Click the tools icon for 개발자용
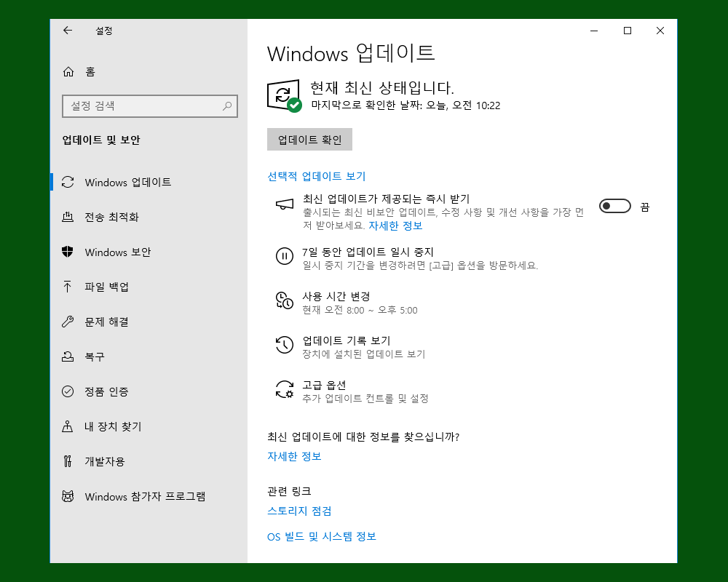 (68, 461)
